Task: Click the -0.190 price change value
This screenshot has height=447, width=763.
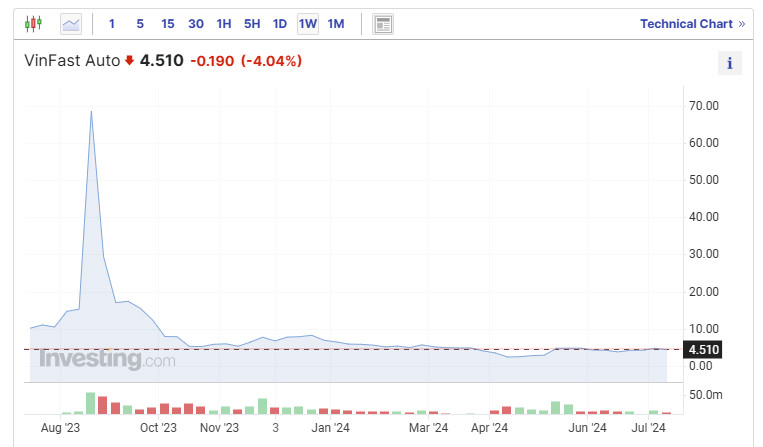Action: coord(212,61)
